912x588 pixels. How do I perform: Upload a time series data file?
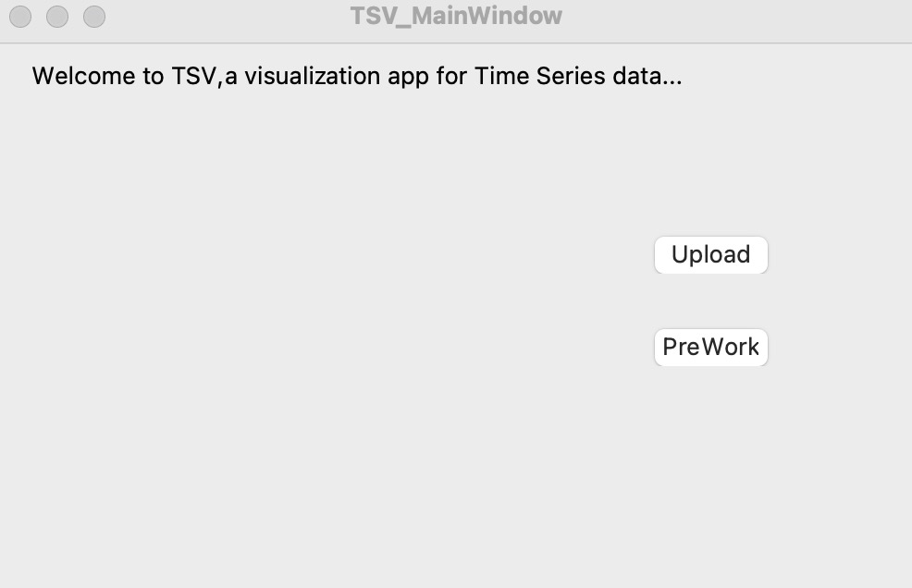710,255
